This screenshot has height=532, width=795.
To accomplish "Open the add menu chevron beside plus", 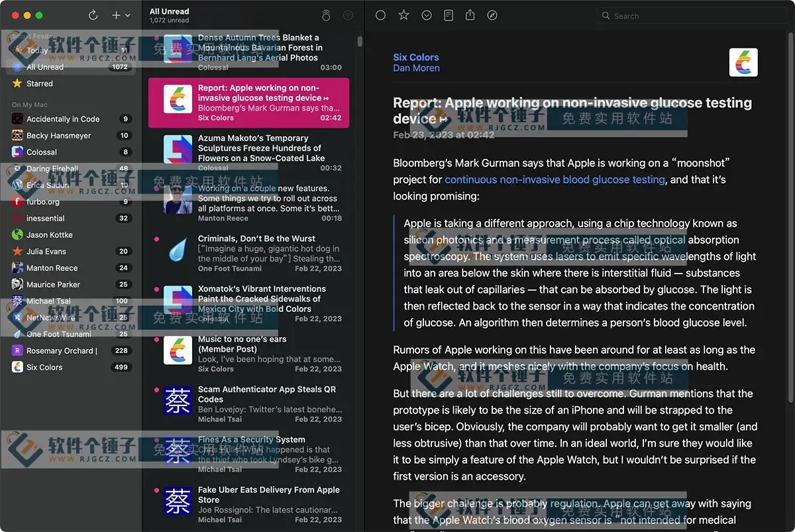I will [x=128, y=15].
